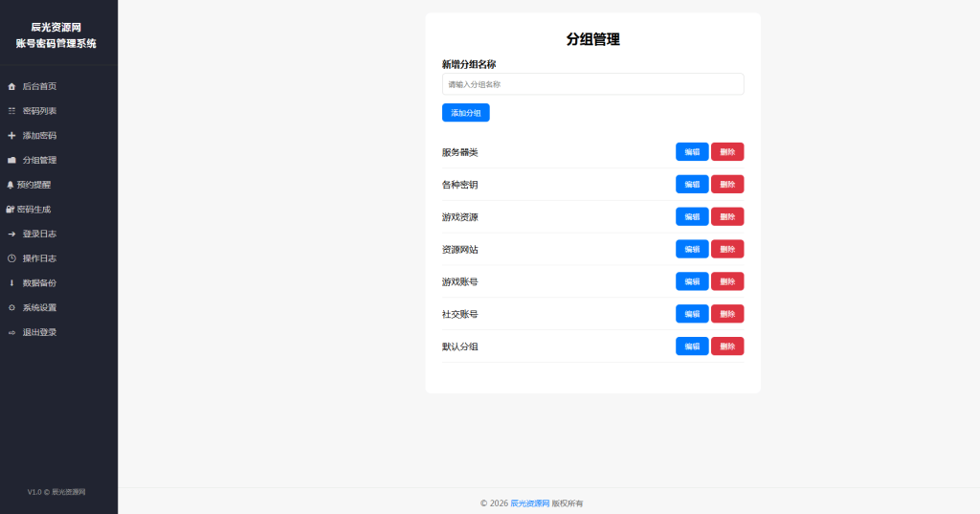Click the lock icon beside 密码生成
The image size is (980, 514).
coord(10,209)
